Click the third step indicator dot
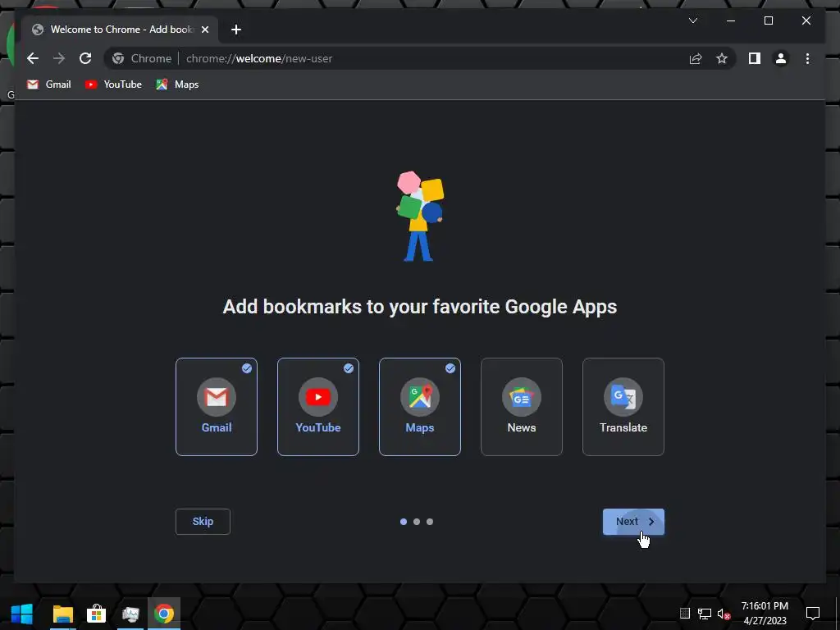840x630 pixels. (430, 521)
